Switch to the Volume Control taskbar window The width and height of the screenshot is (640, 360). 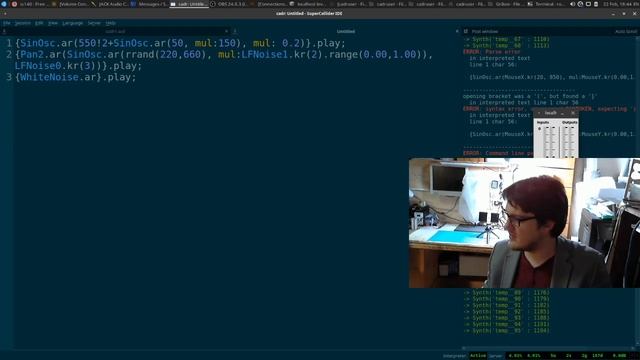(x=70, y=4)
